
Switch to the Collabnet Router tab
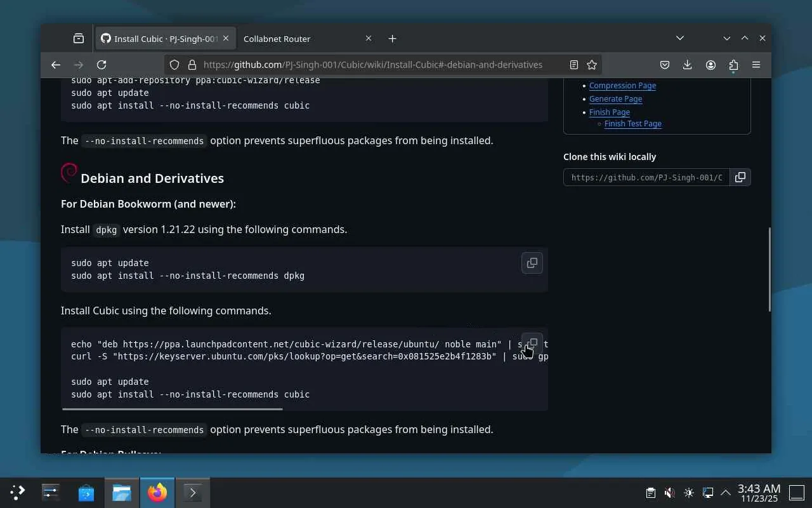click(277, 39)
